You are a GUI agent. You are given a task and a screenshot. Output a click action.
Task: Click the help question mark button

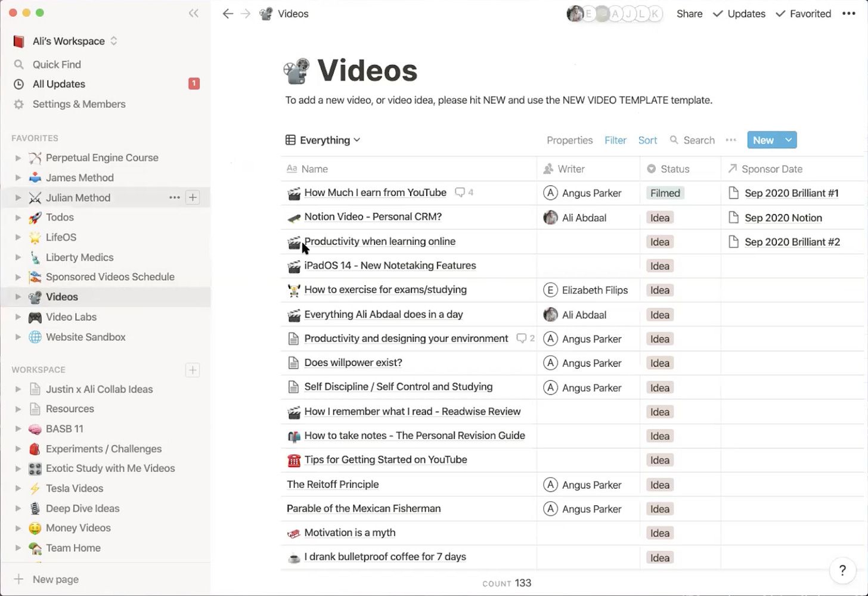pos(842,570)
